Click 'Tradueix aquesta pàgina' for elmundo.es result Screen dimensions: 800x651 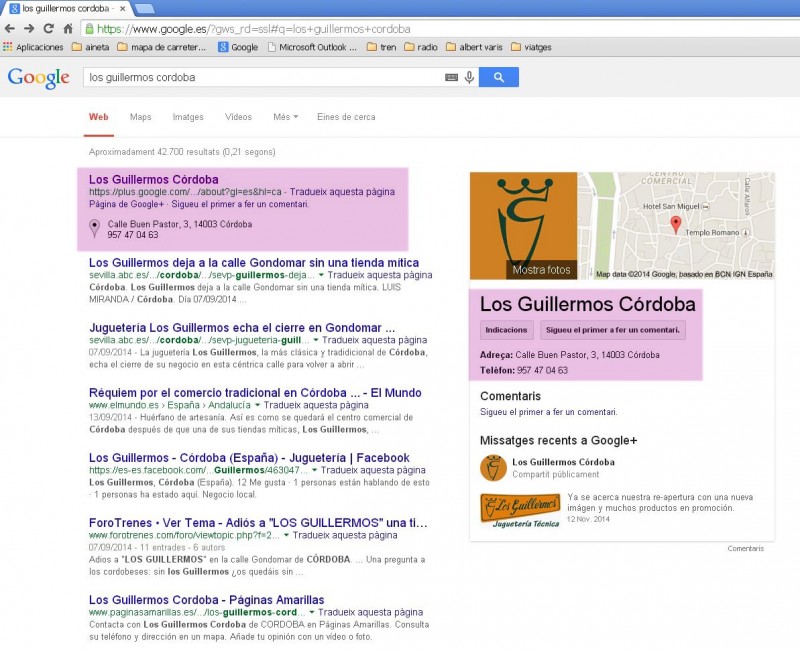[x=316, y=405]
